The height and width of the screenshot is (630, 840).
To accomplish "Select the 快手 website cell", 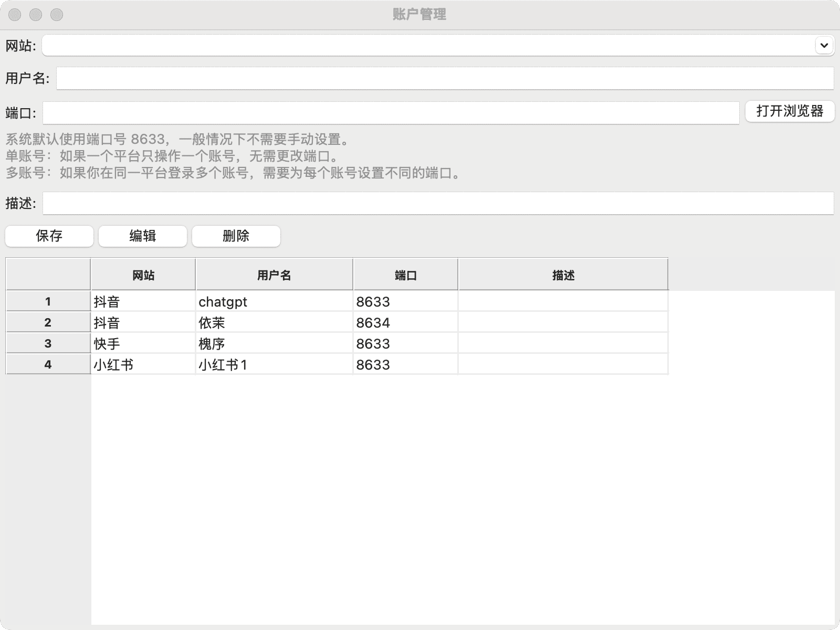I will point(143,343).
